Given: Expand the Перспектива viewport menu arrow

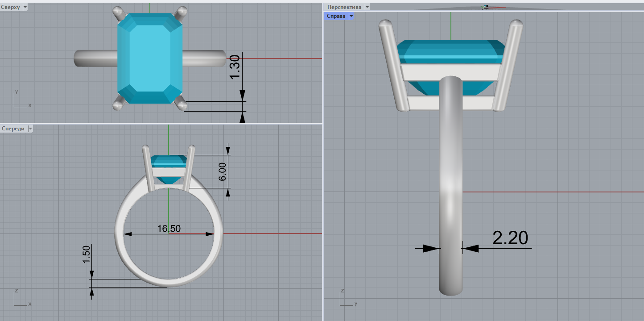Looking at the screenshot, I should (x=367, y=7).
